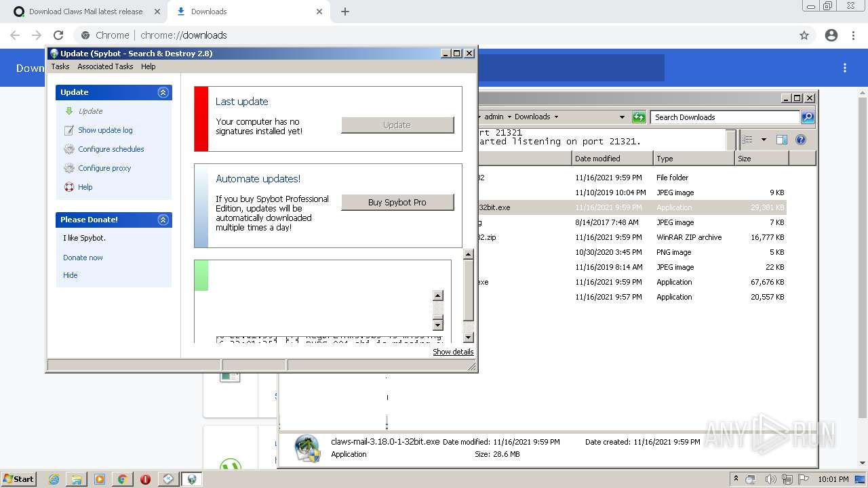Select the PNG image row, 5 KB

[634, 252]
